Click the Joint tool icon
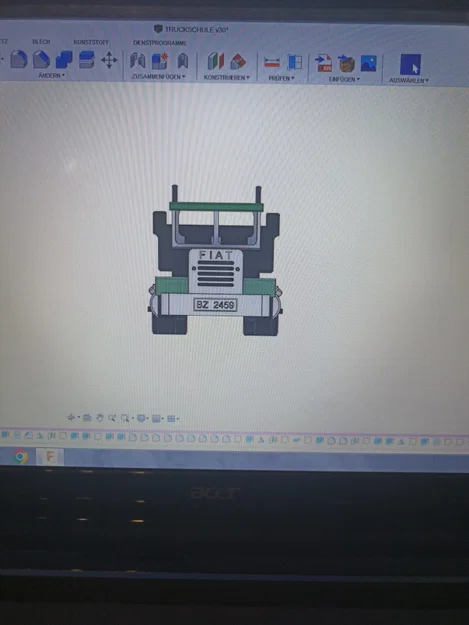This screenshot has height=625, width=469. [x=138, y=61]
